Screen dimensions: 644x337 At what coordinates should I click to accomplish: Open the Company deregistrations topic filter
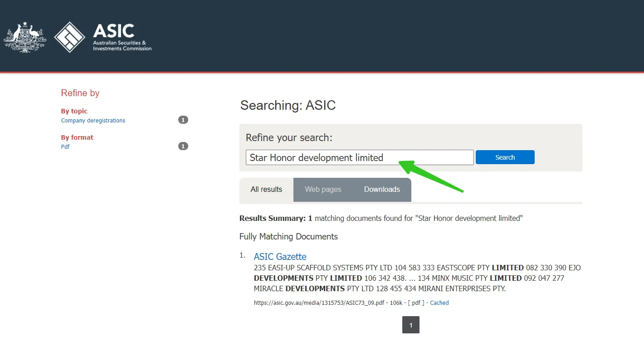tap(93, 121)
